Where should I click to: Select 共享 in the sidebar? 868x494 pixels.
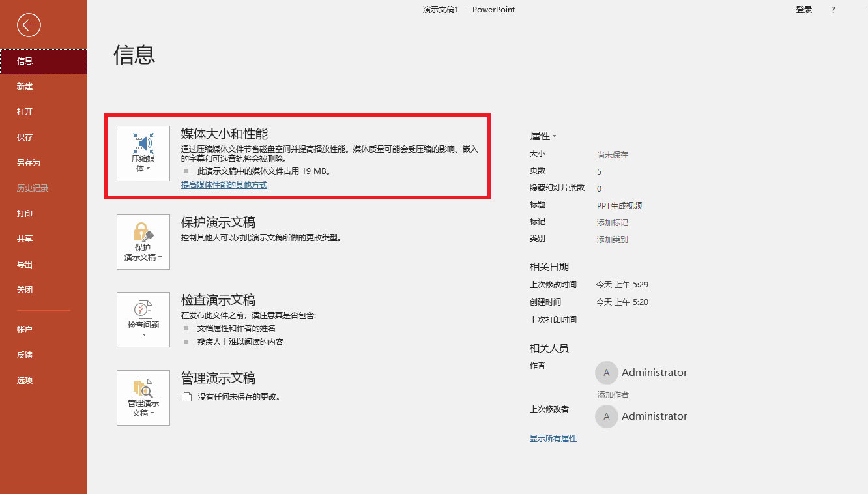(x=44, y=239)
